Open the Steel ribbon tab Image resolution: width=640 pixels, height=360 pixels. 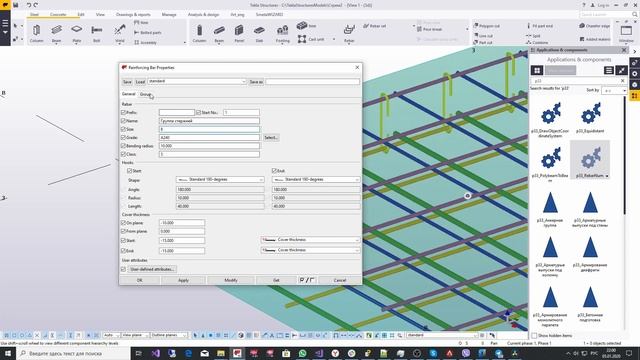(34, 14)
